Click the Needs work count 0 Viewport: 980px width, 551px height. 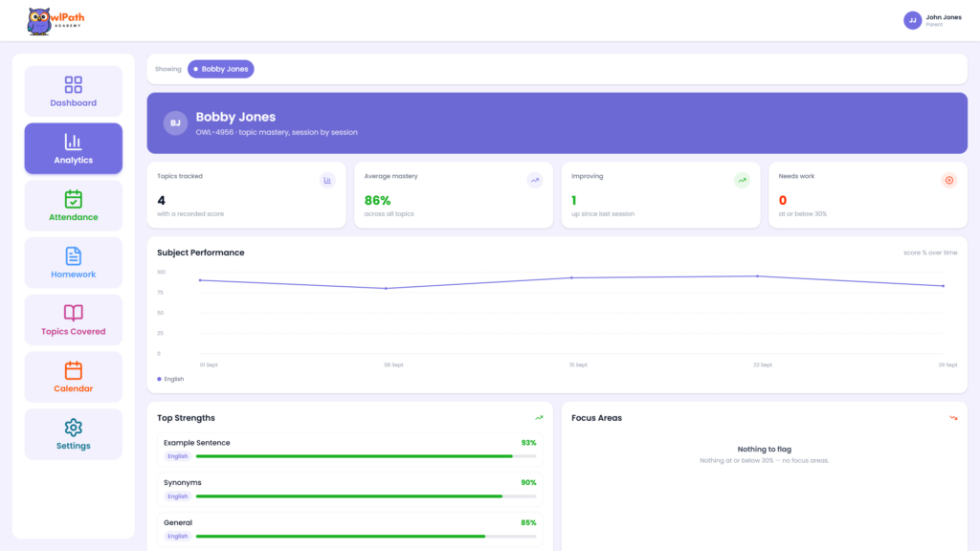click(x=783, y=201)
